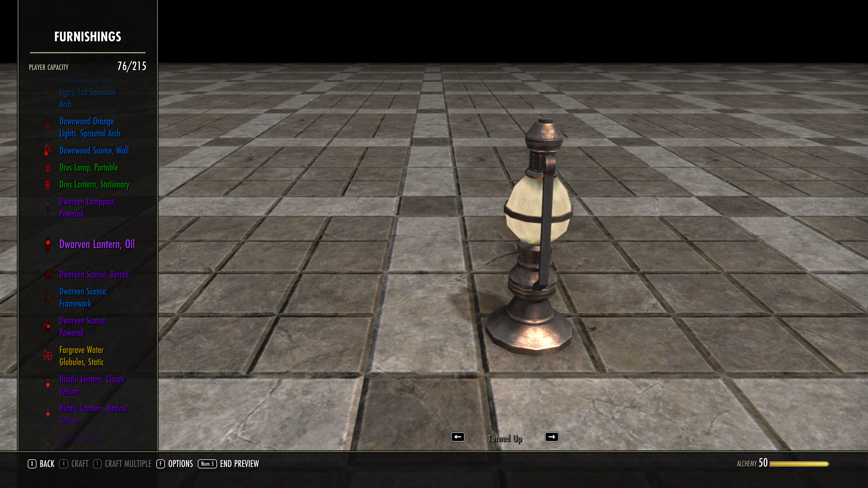Image resolution: width=868 pixels, height=488 pixels.
Task: Click the Craft button
Action: tap(74, 464)
